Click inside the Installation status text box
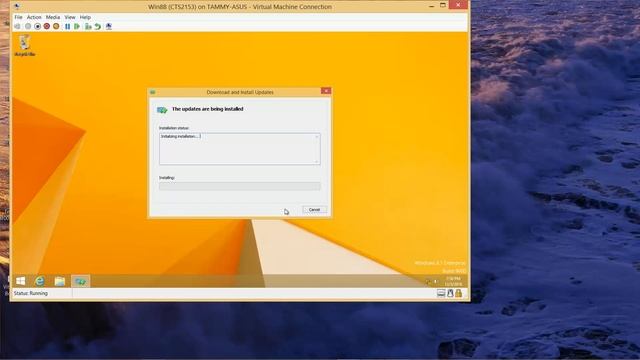Screen dimensions: 640x360 click(x=240, y=149)
